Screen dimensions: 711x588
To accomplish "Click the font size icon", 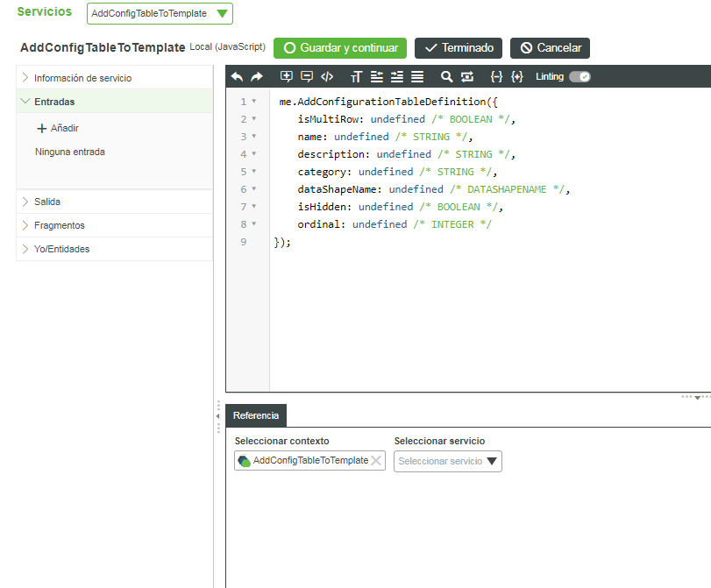I will click(356, 77).
